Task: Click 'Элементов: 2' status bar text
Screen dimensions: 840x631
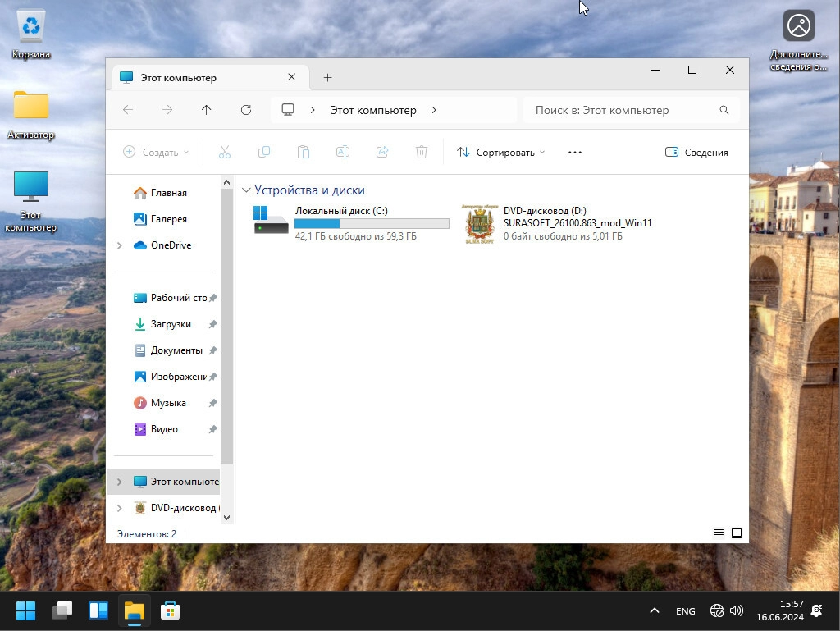Action: click(x=147, y=534)
